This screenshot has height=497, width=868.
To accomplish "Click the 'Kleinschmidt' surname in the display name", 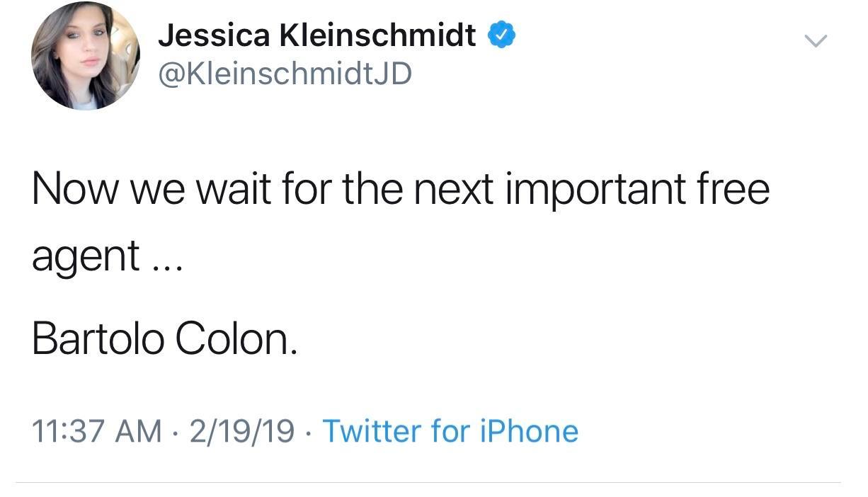I will click(378, 34).
